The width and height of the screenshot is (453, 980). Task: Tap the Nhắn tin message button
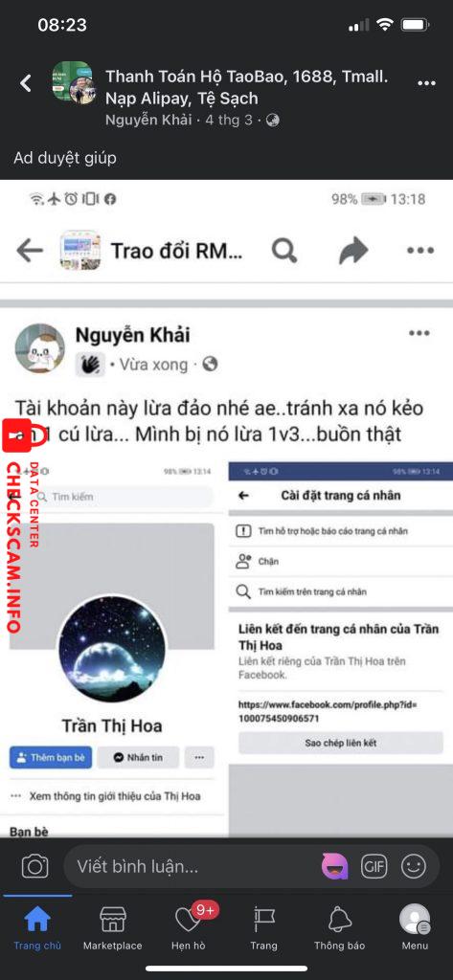138,757
